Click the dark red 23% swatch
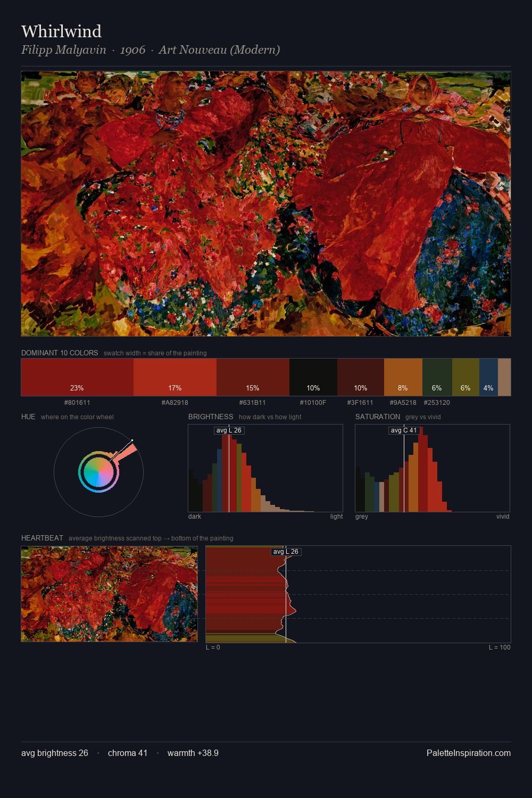Screen dimensions: 532x798 coord(77,377)
